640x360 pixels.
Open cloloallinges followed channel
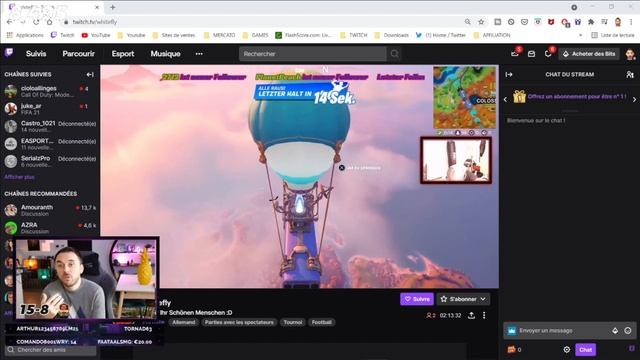(50, 91)
